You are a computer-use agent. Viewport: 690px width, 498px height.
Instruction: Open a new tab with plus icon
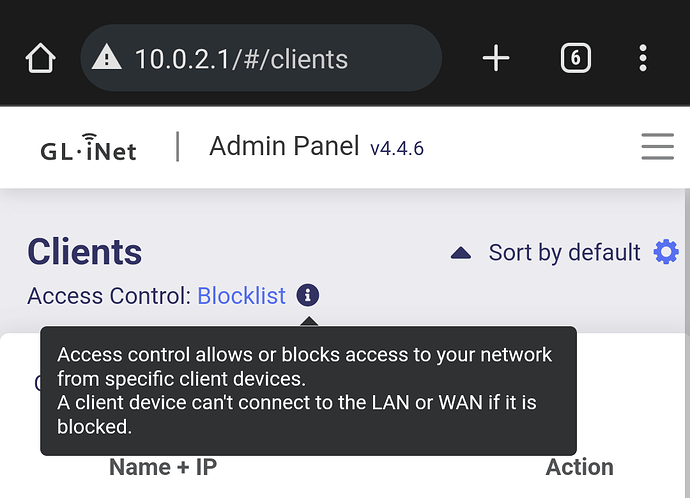click(496, 59)
